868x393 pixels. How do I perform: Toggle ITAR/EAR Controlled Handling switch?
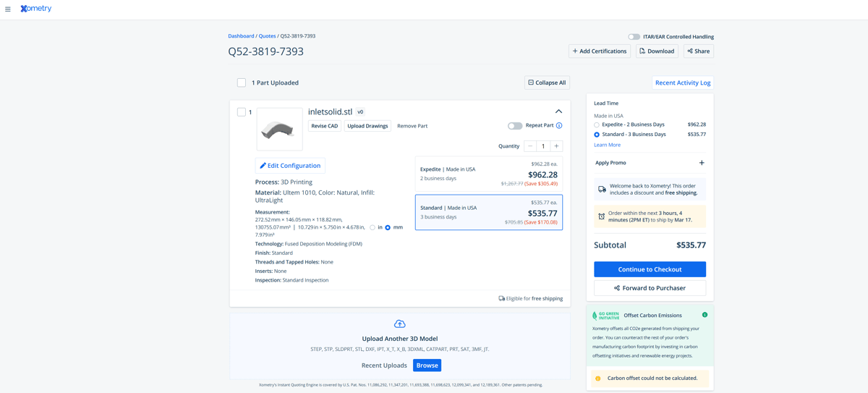[x=634, y=37]
